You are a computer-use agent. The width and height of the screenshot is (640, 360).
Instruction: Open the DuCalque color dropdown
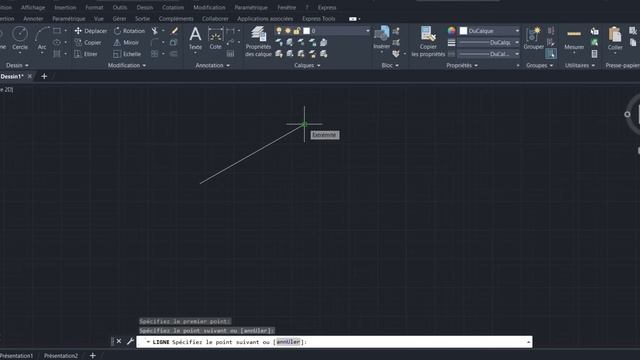(x=517, y=31)
